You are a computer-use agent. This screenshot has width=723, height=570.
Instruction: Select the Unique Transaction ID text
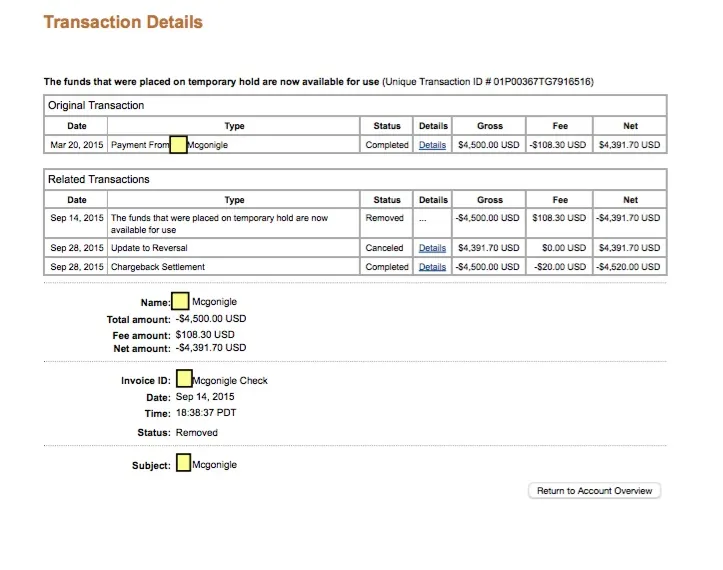point(488,82)
